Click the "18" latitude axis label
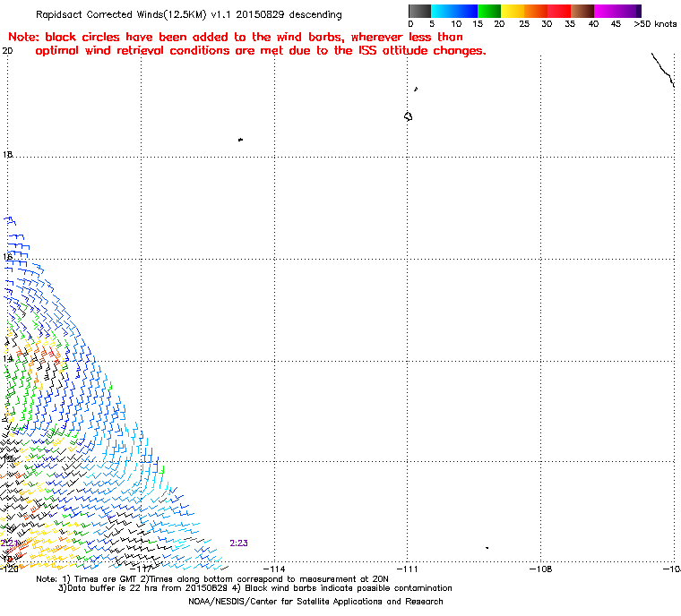Viewport: 681px width, 616px height. (7, 155)
